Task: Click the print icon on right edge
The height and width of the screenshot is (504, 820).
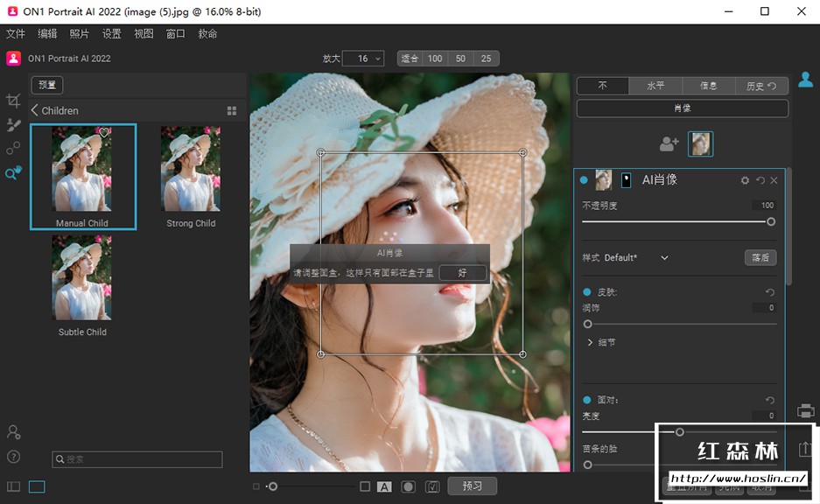Action: click(x=806, y=410)
